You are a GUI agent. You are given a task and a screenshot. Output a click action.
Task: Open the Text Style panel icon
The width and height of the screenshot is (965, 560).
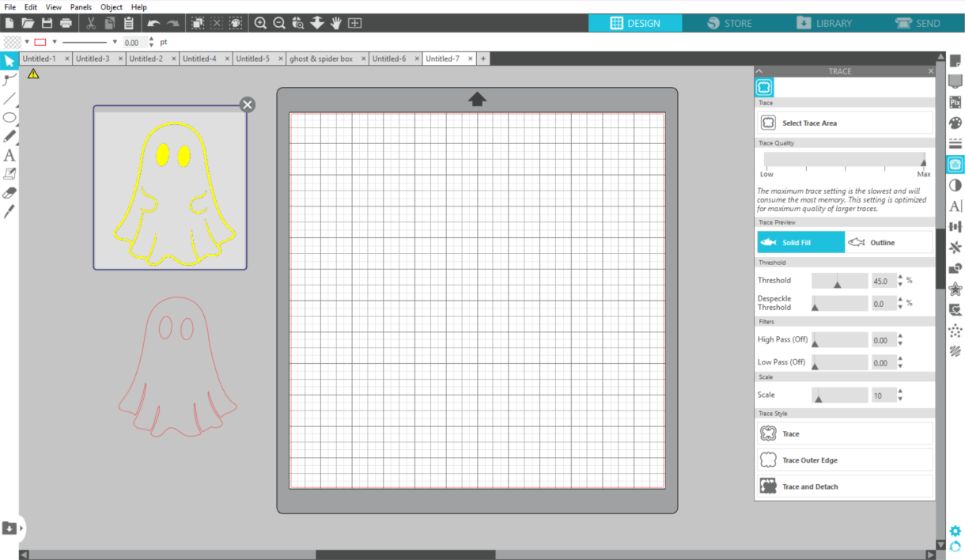[x=956, y=206]
